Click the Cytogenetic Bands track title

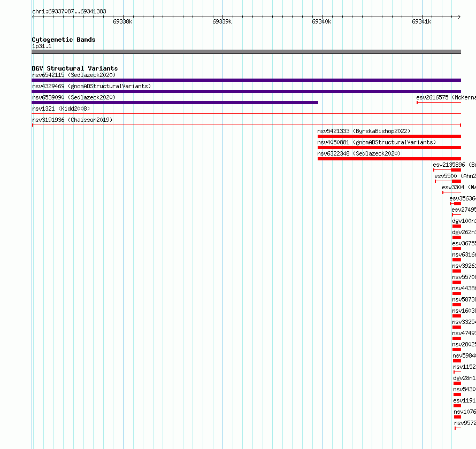pos(64,40)
